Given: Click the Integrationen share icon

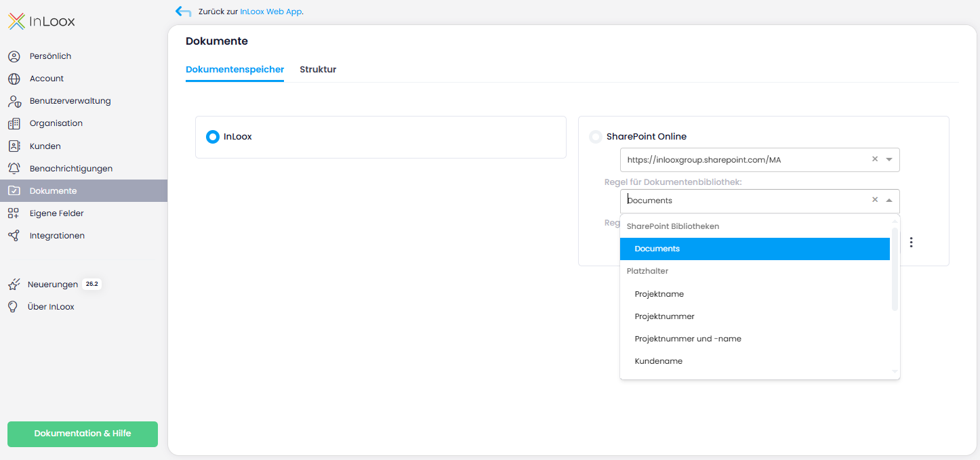Looking at the screenshot, I should point(14,236).
